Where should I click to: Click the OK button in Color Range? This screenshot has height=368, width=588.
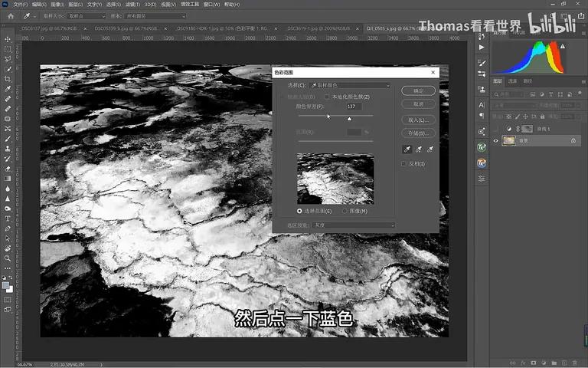coord(418,91)
